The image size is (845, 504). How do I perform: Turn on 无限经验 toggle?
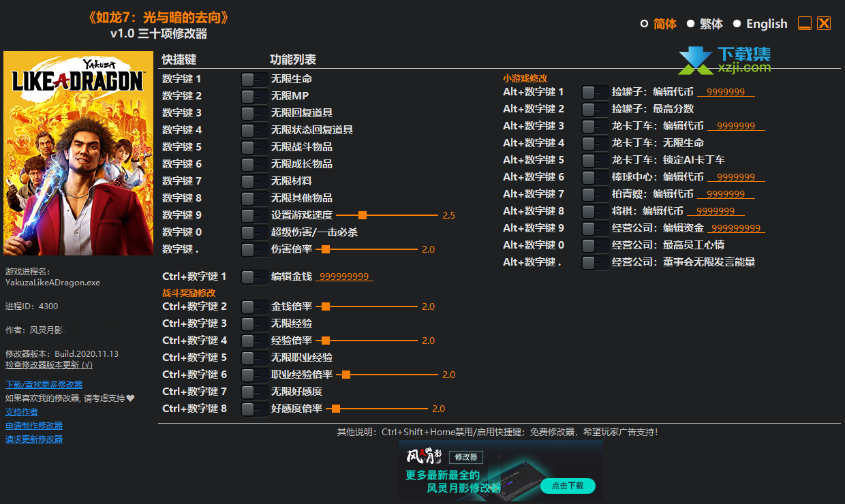point(254,324)
